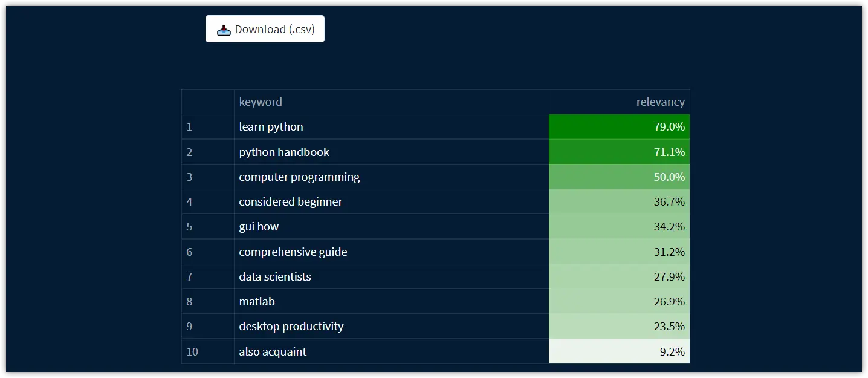Screen dimensions: 868x378
Task: Click the 'data scientists' keyword
Action: (x=274, y=276)
